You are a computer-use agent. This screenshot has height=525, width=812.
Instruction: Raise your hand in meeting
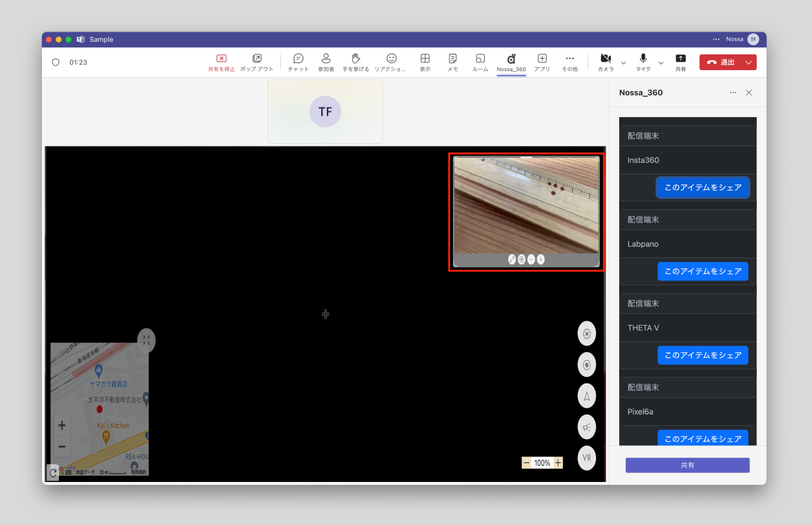click(356, 62)
